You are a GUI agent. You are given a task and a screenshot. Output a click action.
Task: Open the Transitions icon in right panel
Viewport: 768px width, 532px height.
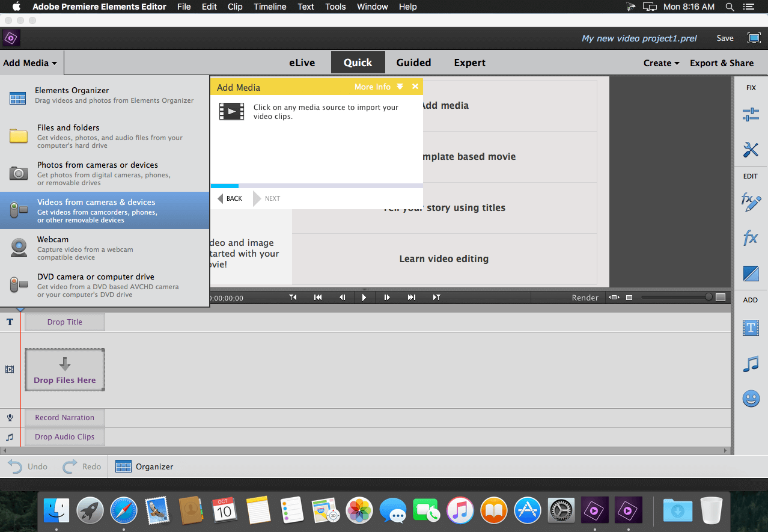[x=751, y=274]
